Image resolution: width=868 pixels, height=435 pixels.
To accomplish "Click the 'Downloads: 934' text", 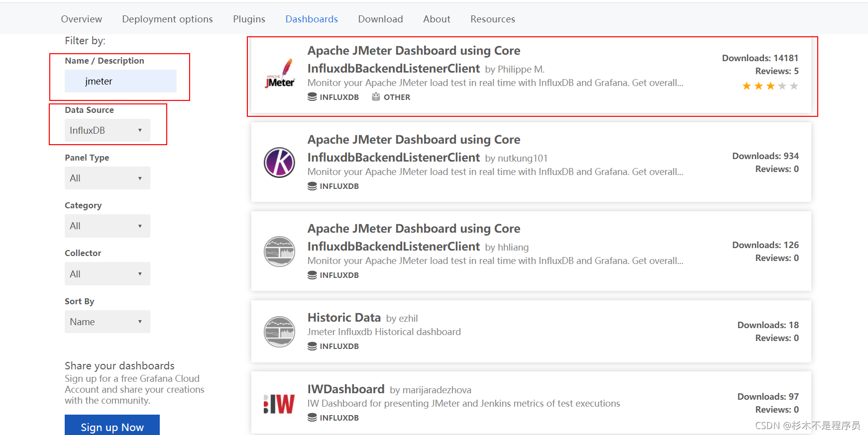I will coord(765,156).
